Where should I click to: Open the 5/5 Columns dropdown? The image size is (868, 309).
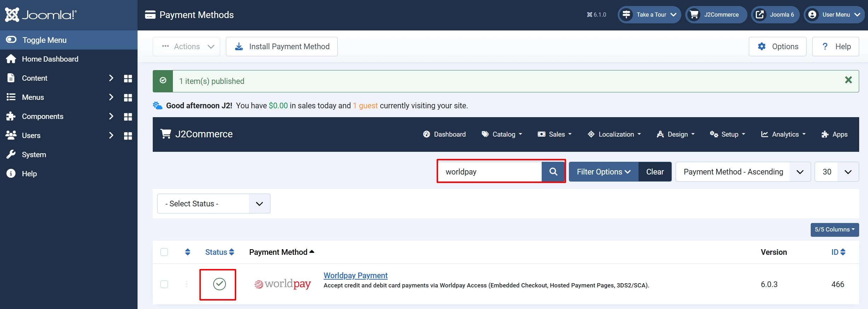pyautogui.click(x=834, y=230)
